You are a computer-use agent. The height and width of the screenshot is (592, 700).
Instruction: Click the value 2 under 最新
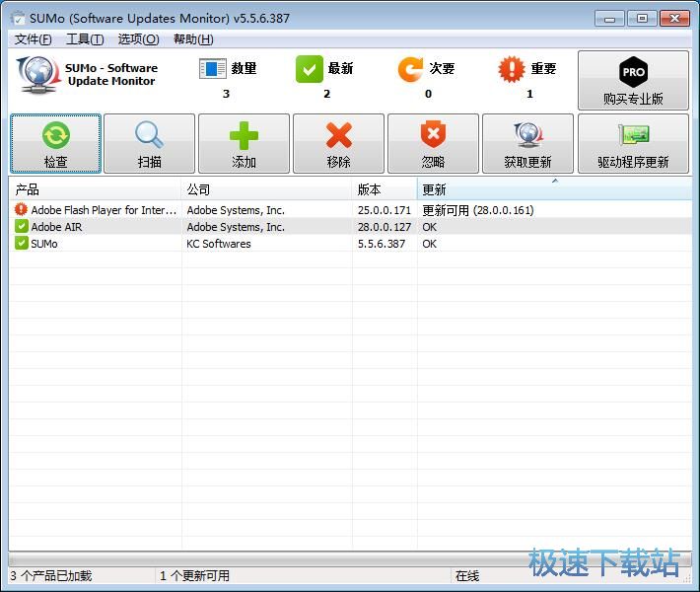327,94
